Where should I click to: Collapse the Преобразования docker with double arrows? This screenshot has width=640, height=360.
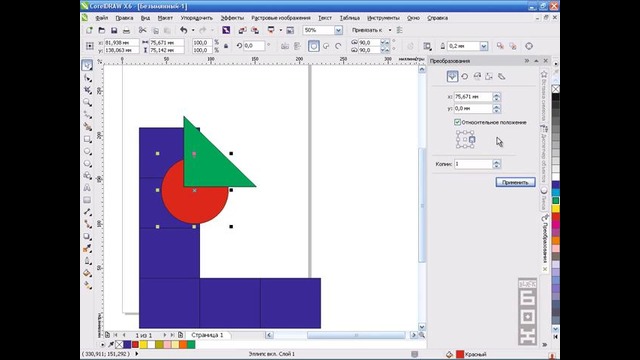coord(527,61)
